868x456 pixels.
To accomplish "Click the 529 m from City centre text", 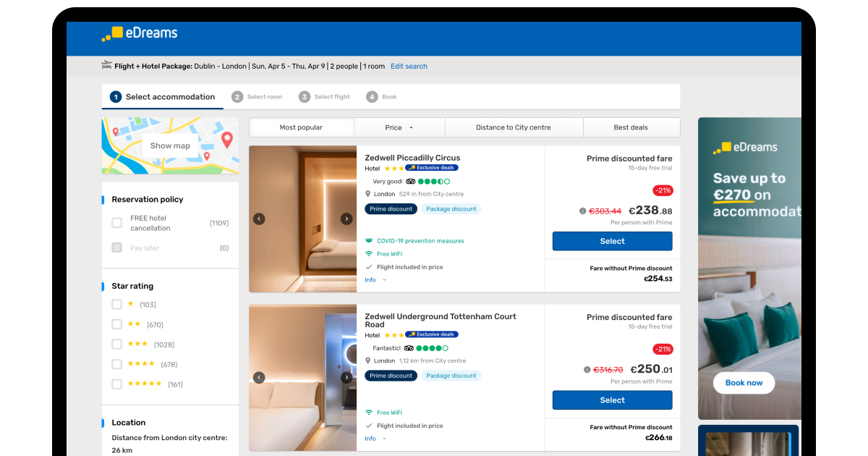I will (x=431, y=194).
